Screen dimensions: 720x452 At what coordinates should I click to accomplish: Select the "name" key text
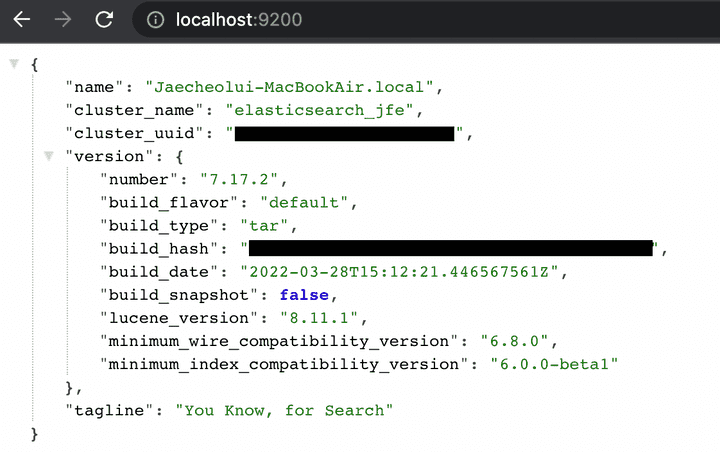pyautogui.click(x=94, y=87)
